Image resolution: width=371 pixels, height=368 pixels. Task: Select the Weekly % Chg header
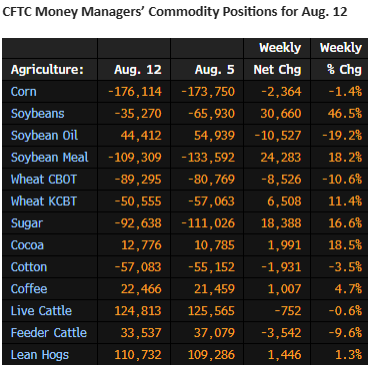coord(341,59)
